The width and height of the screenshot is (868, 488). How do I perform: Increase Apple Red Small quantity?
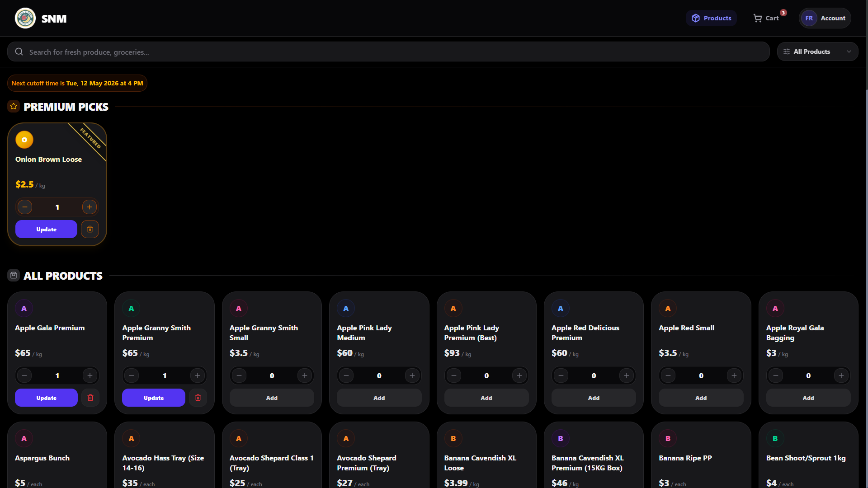(734, 375)
